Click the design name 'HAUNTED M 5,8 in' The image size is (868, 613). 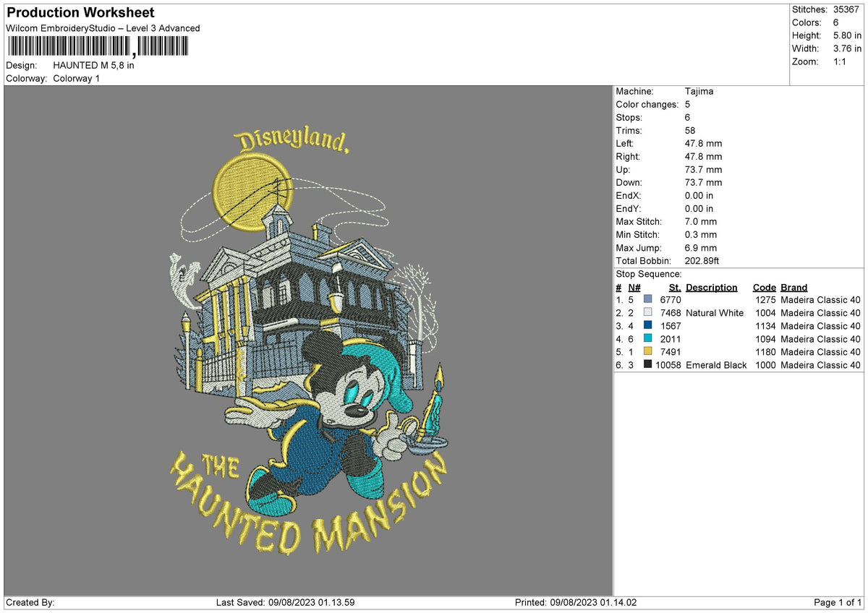[x=93, y=65]
